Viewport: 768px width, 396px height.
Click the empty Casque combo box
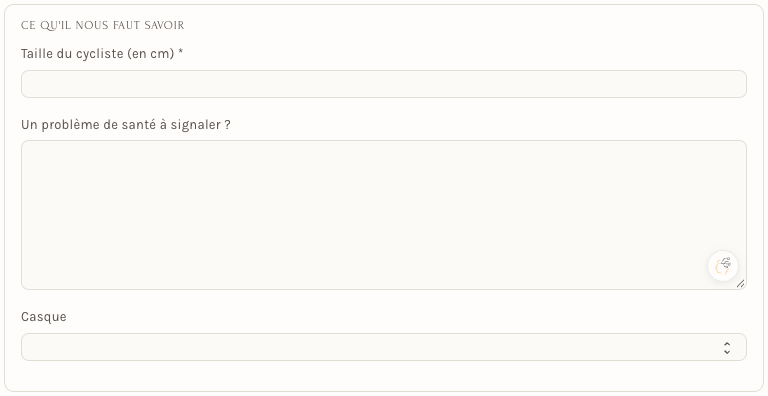pos(384,347)
